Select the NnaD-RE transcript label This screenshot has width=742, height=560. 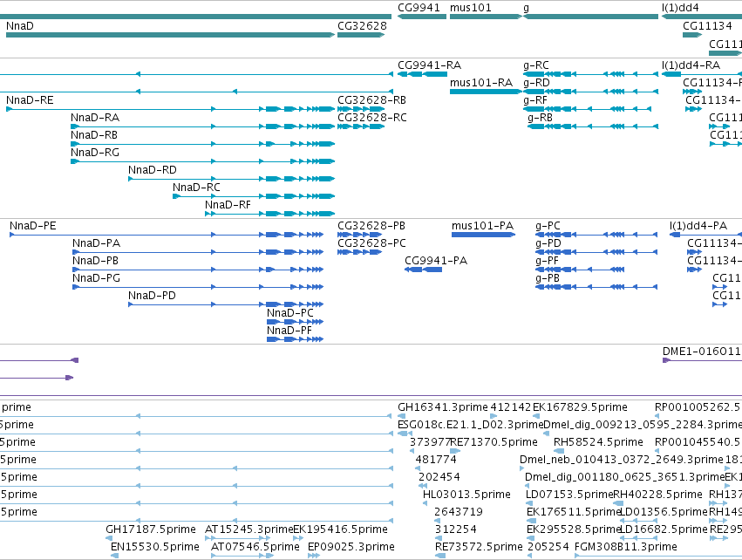(30, 100)
